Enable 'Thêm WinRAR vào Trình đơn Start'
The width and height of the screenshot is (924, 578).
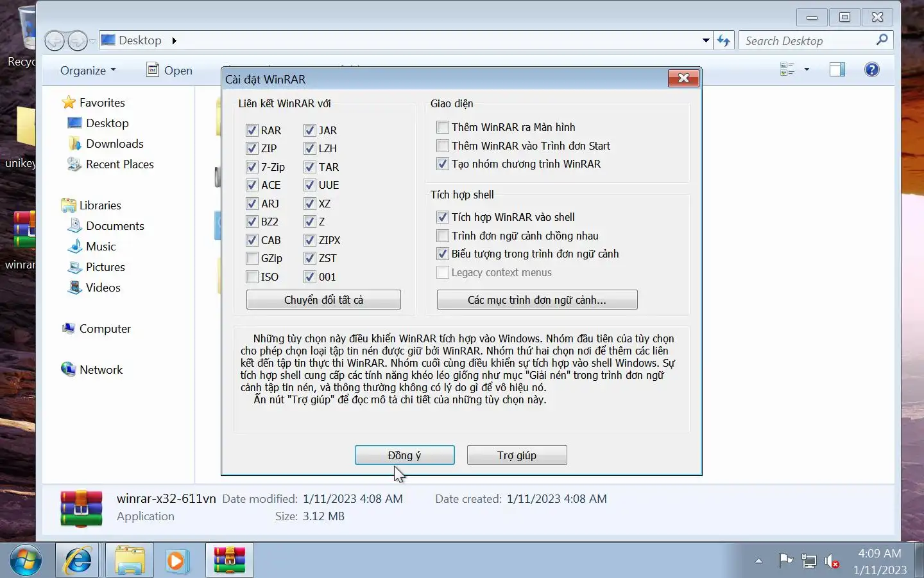443,146
